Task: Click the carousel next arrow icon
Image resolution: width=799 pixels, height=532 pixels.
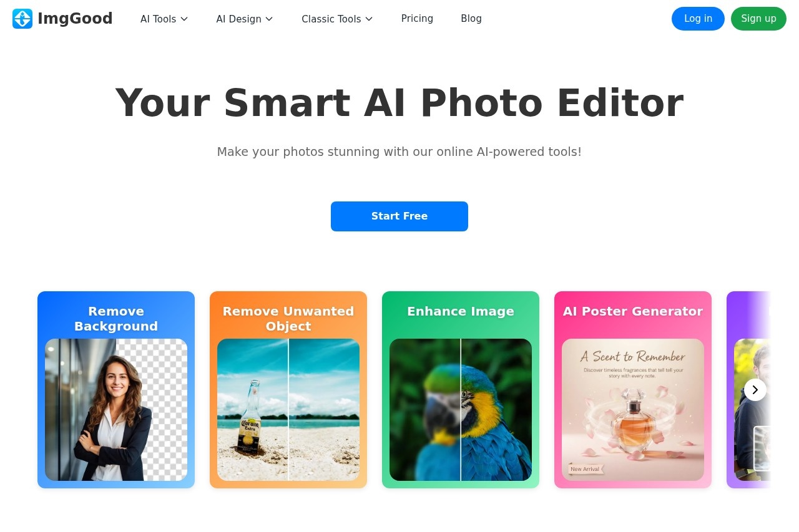Action: pos(755,390)
